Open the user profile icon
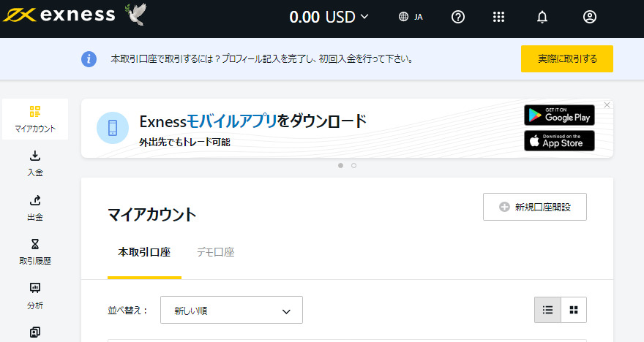Screen dimensions: 644x342 [x=590, y=17]
